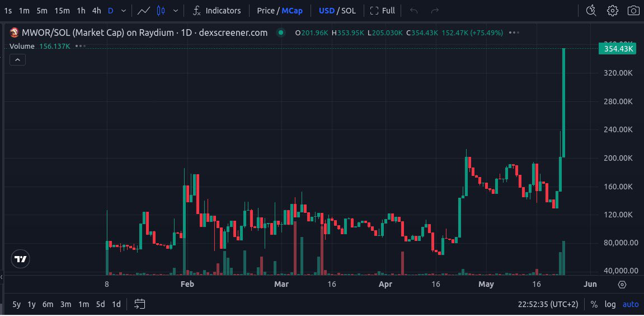Set range to 1y
The height and width of the screenshot is (316, 644).
(32, 304)
